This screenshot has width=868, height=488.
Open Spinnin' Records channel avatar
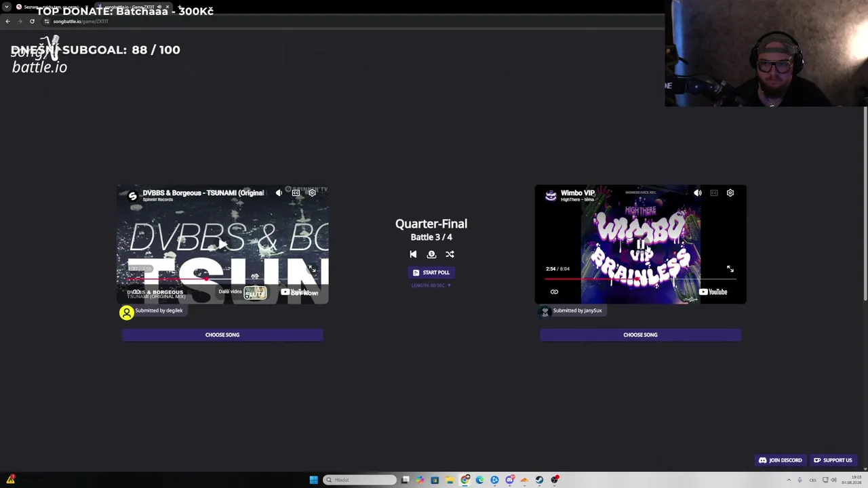pyautogui.click(x=133, y=196)
